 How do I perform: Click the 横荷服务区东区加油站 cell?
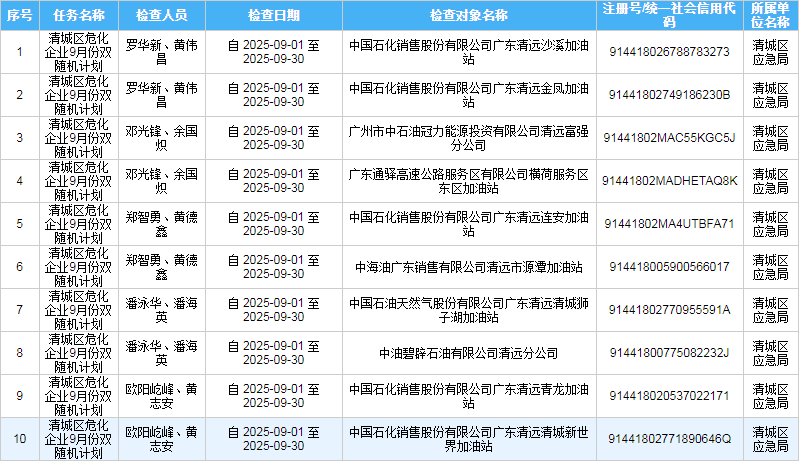point(468,181)
